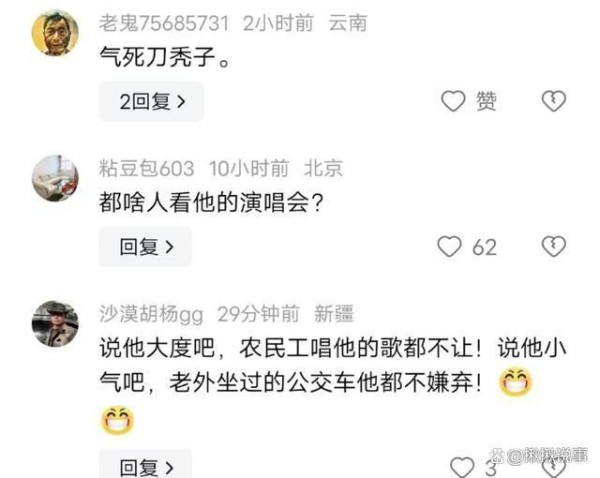Tap broken heart on 沙漠胡杨gg's comment

[x=553, y=468]
